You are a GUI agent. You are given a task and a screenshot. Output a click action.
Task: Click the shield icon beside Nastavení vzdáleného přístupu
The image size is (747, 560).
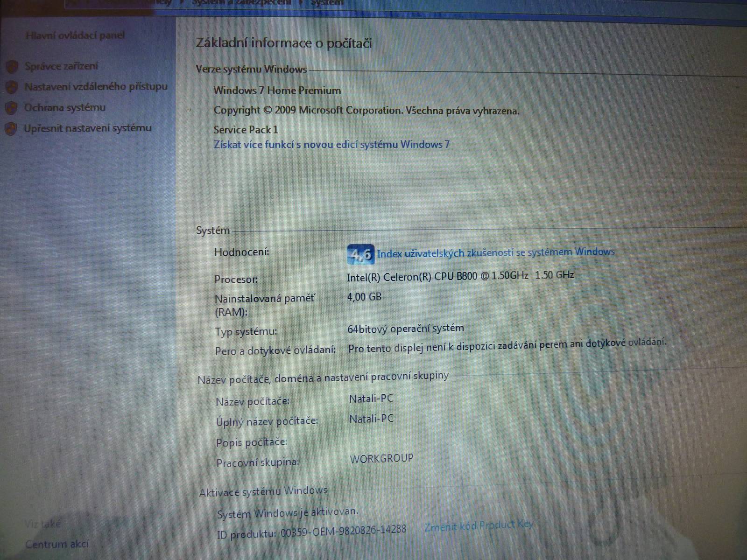tap(11, 87)
